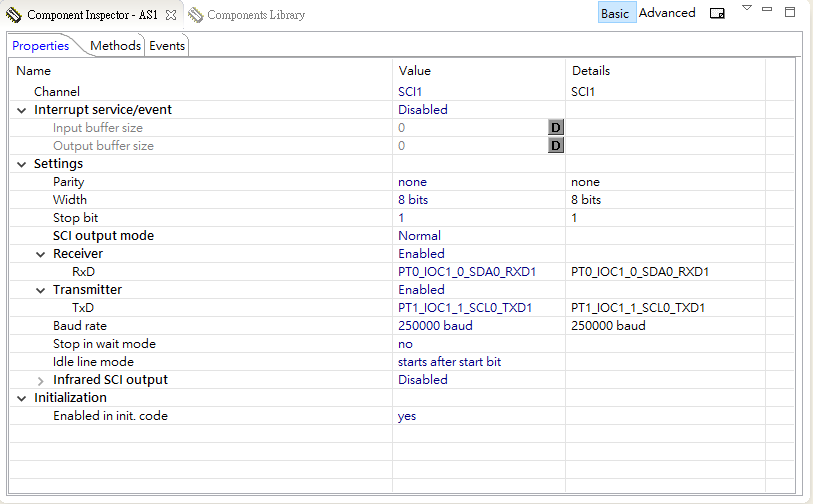Open the Methods tab

[x=115, y=46]
